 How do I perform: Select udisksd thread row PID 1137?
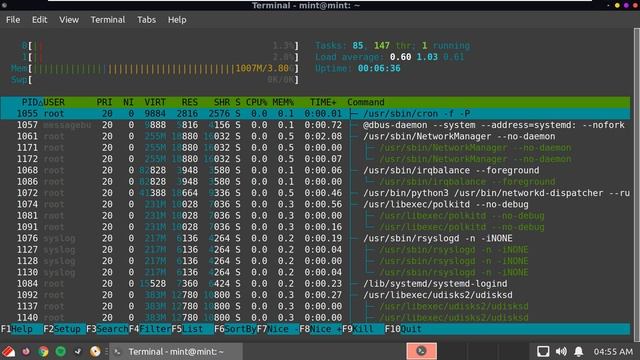315,306
